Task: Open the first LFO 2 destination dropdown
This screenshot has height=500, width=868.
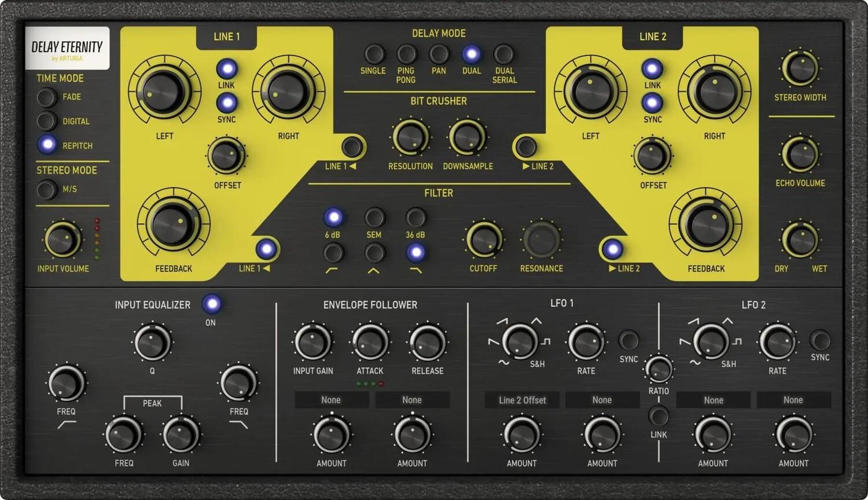Action: tap(713, 400)
